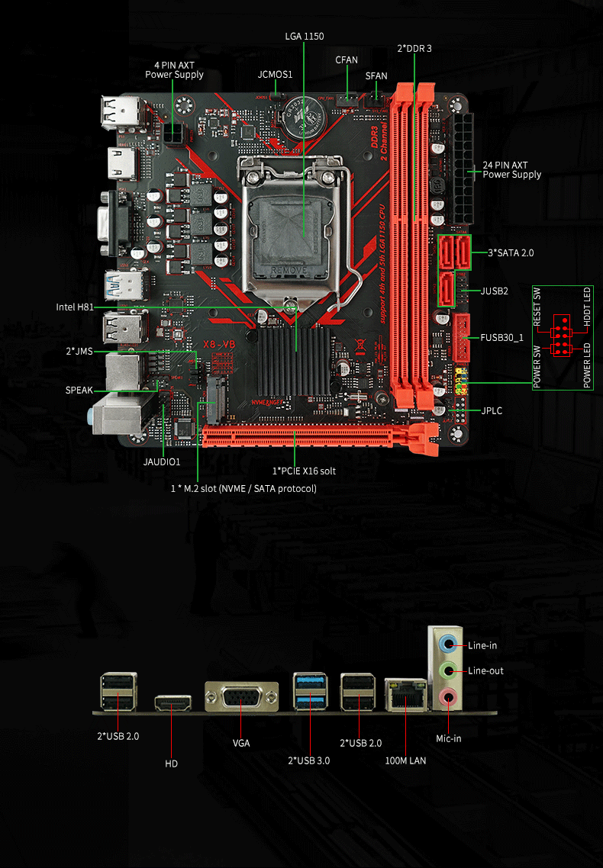Viewport: 603px width, 868px height.
Task: Click the CFAN label
Action: (x=346, y=60)
